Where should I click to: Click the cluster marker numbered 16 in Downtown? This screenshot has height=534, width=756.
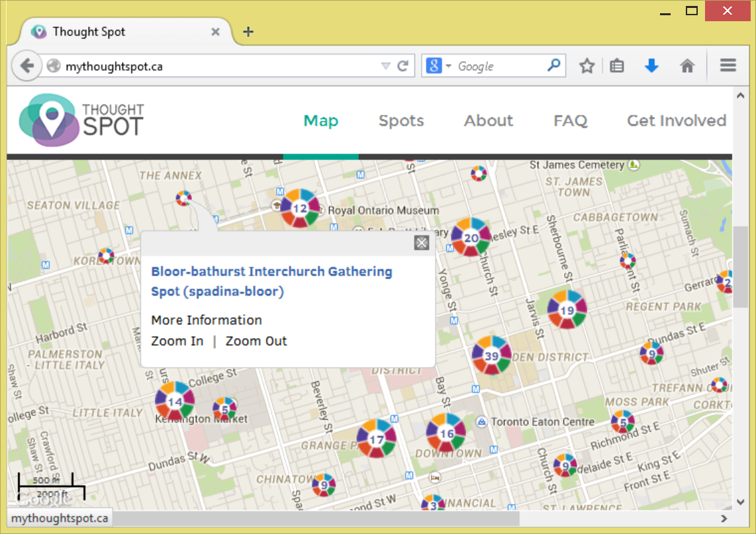(446, 432)
